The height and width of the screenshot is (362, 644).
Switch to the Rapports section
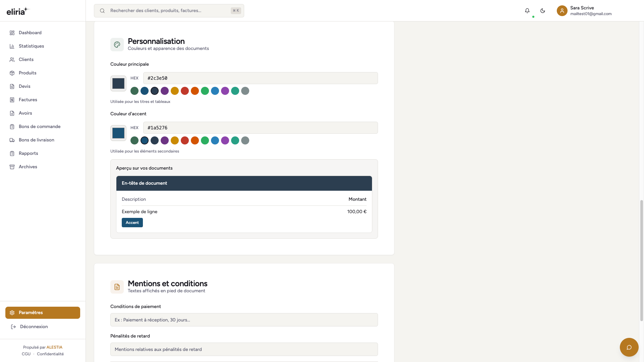[x=28, y=153]
